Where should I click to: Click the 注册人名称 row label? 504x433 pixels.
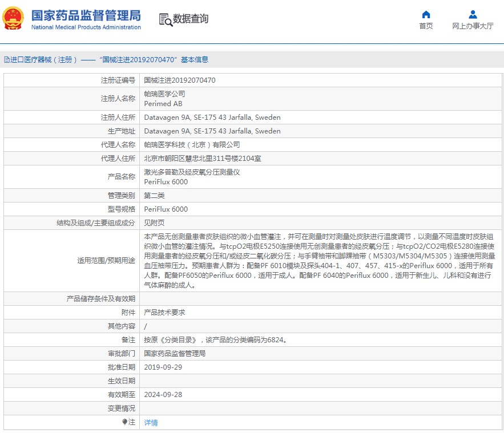[x=118, y=99]
